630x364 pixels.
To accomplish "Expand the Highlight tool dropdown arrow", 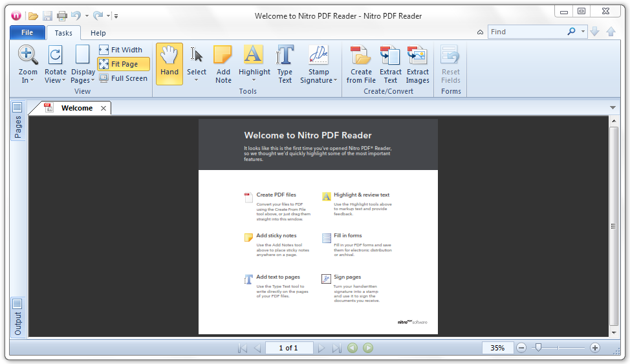I will tap(254, 80).
